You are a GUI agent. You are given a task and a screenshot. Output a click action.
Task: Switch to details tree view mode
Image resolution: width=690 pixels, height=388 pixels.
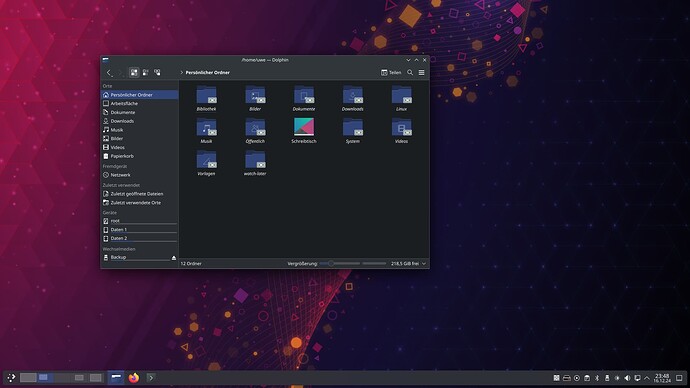(157, 73)
